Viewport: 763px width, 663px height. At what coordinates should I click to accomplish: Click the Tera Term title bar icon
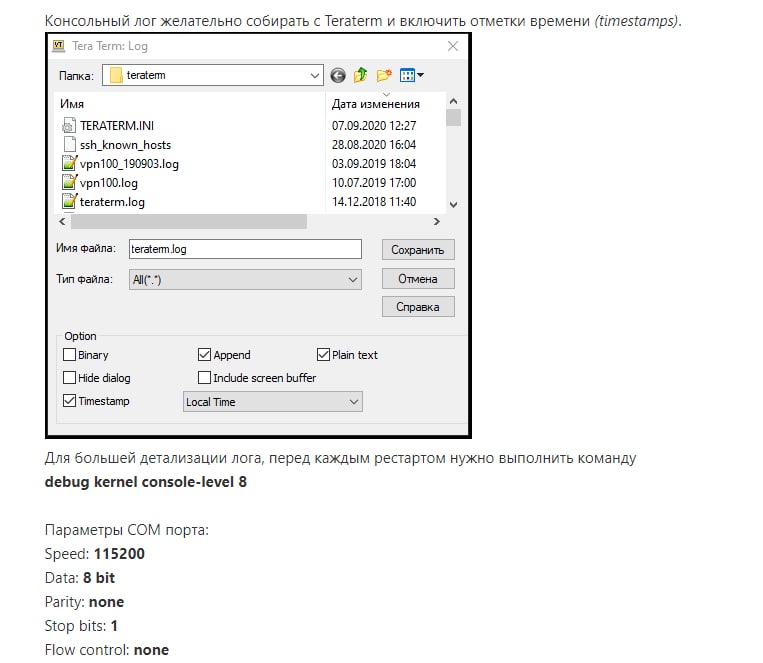click(x=59, y=46)
